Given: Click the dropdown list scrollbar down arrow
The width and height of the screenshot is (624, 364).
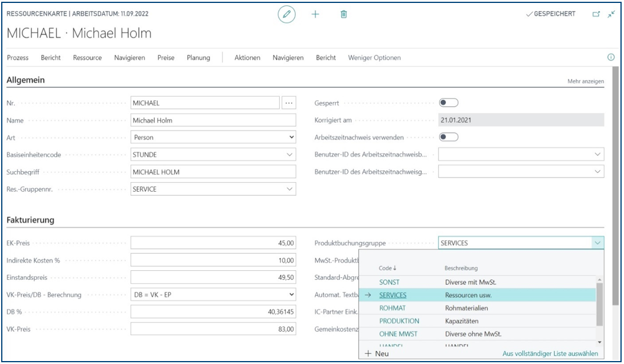Looking at the screenshot, I should [600, 342].
